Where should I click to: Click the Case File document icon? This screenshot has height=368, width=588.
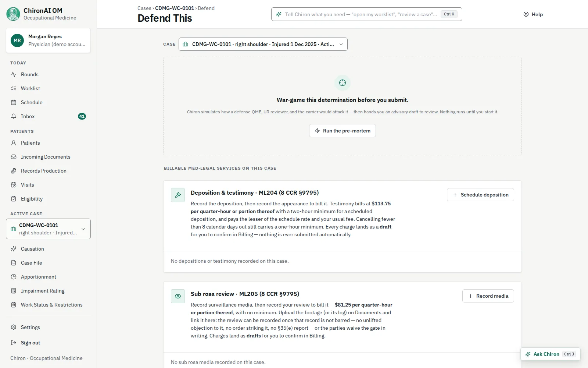[x=14, y=263]
